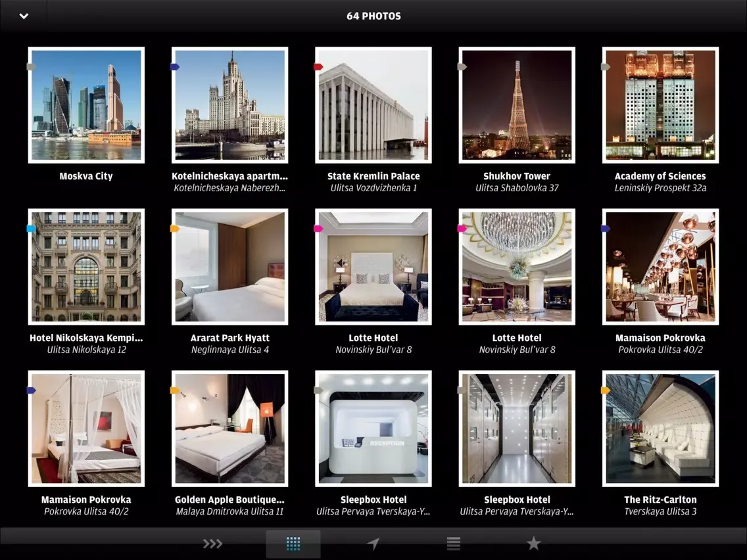Image resolution: width=747 pixels, height=560 pixels.
Task: Open the Sleepbox Hotel corridor photo
Action: click(517, 429)
